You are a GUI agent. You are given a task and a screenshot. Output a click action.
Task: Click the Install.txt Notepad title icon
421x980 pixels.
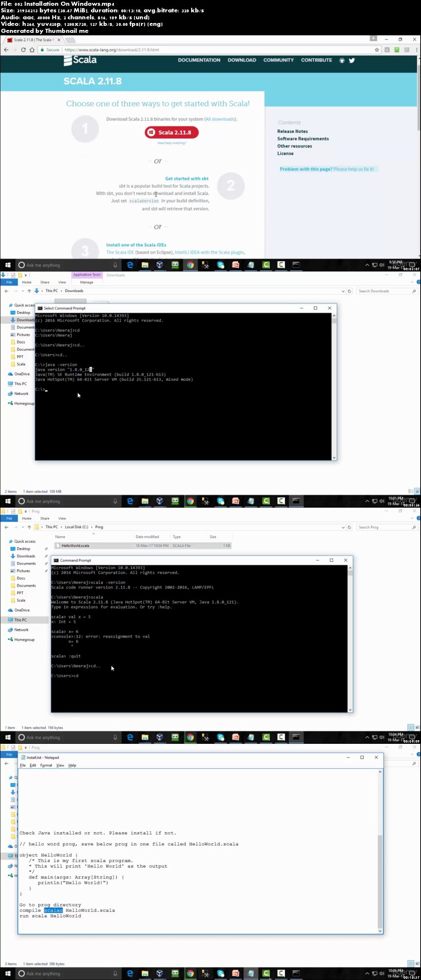(x=23, y=757)
